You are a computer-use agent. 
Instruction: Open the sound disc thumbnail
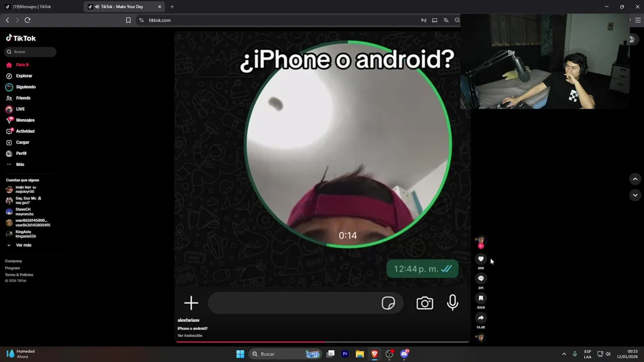pos(480,337)
